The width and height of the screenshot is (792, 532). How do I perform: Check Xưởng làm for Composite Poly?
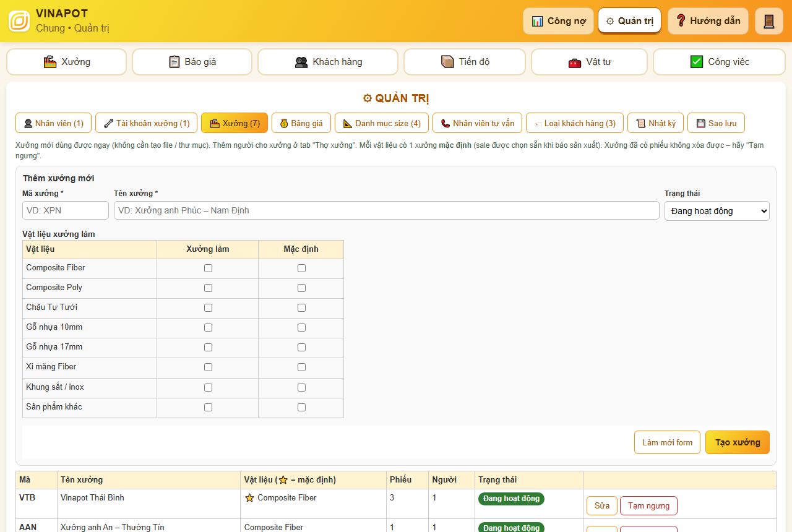(x=208, y=288)
